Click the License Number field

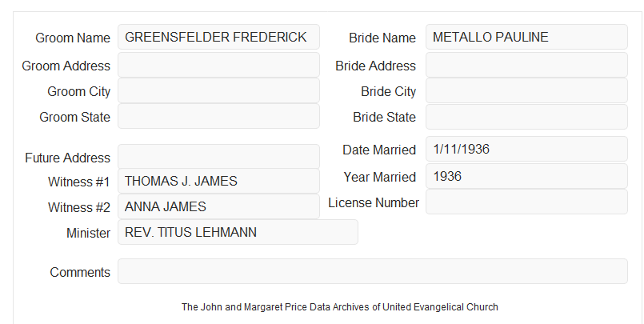coord(526,202)
